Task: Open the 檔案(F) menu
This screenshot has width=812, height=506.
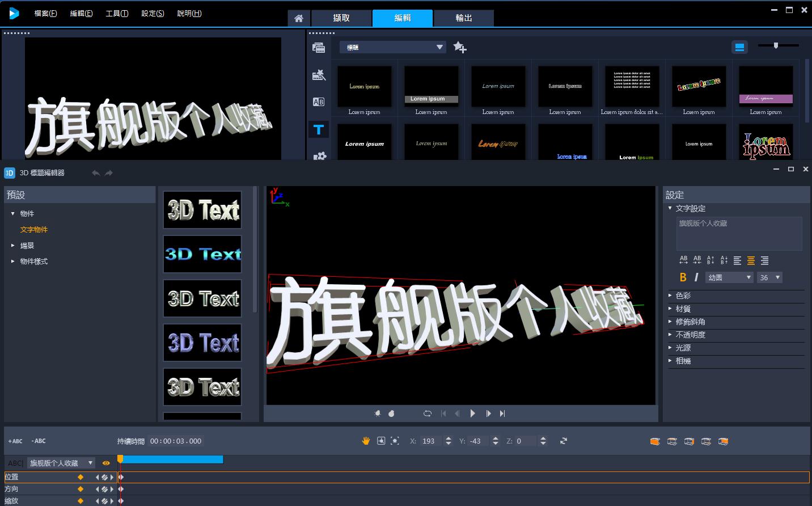Action: pos(45,13)
